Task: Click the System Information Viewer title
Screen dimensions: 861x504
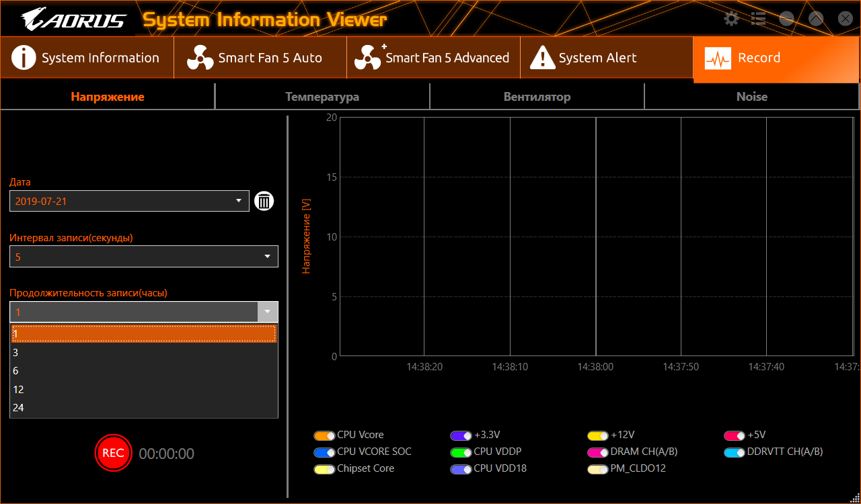Action: tap(265, 20)
